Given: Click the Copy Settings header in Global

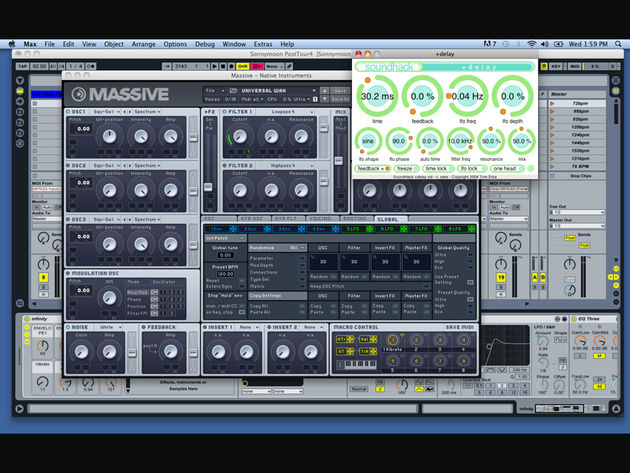Looking at the screenshot, I should tap(277, 295).
